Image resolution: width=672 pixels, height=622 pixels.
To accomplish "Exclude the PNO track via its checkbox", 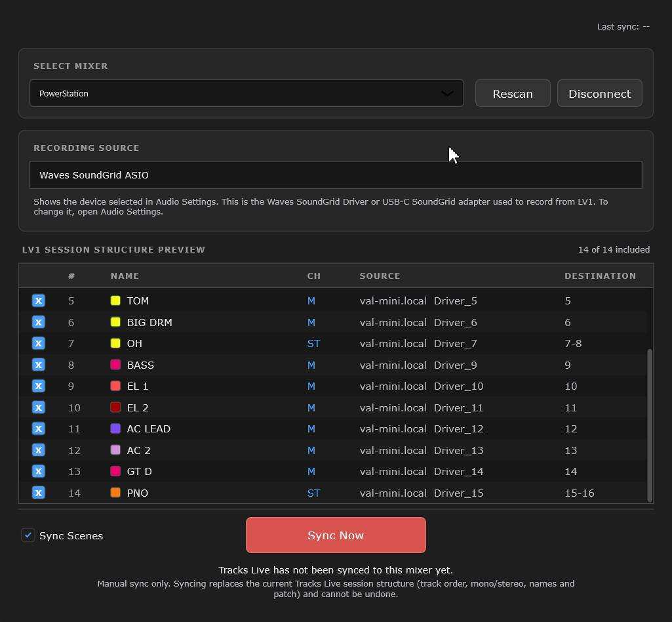I will (39, 493).
